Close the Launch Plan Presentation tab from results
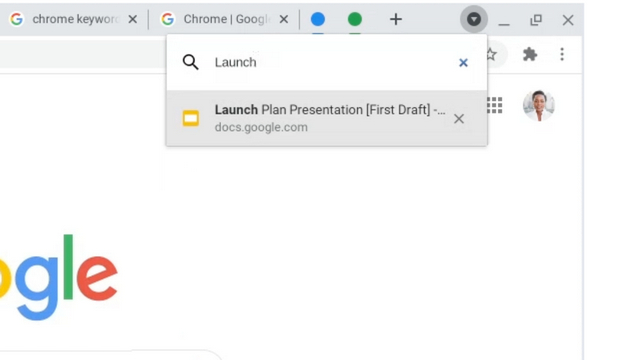The image size is (640, 360). pyautogui.click(x=459, y=119)
